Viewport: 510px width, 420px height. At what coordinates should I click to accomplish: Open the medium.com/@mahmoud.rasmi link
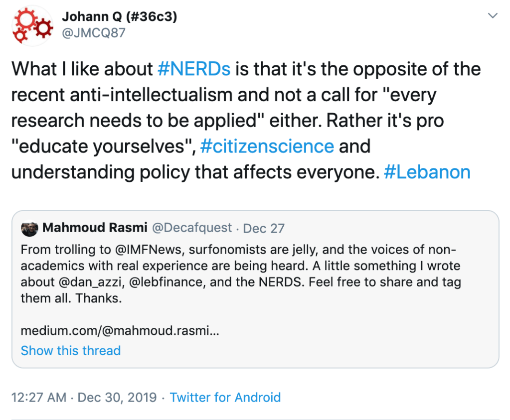tap(120, 330)
